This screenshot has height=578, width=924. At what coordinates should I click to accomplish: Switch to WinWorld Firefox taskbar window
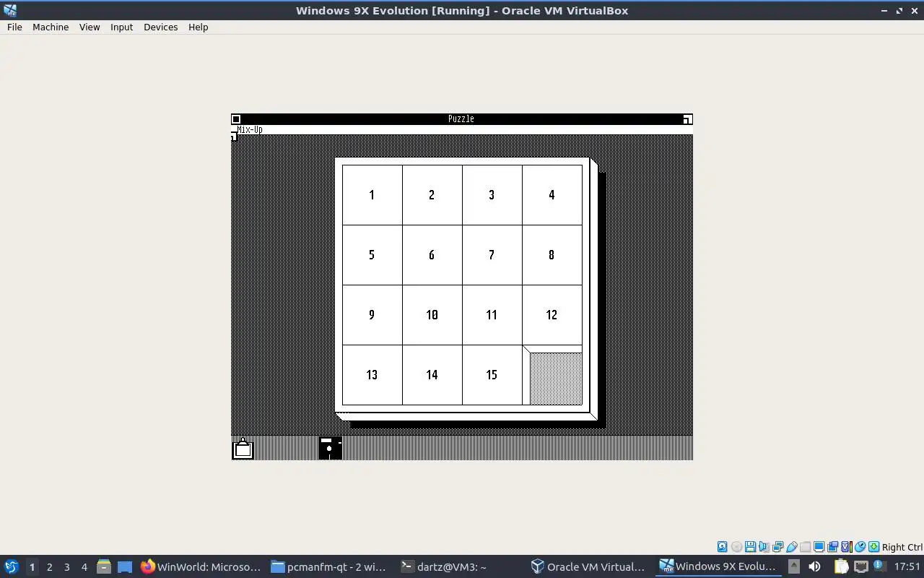coord(201,567)
